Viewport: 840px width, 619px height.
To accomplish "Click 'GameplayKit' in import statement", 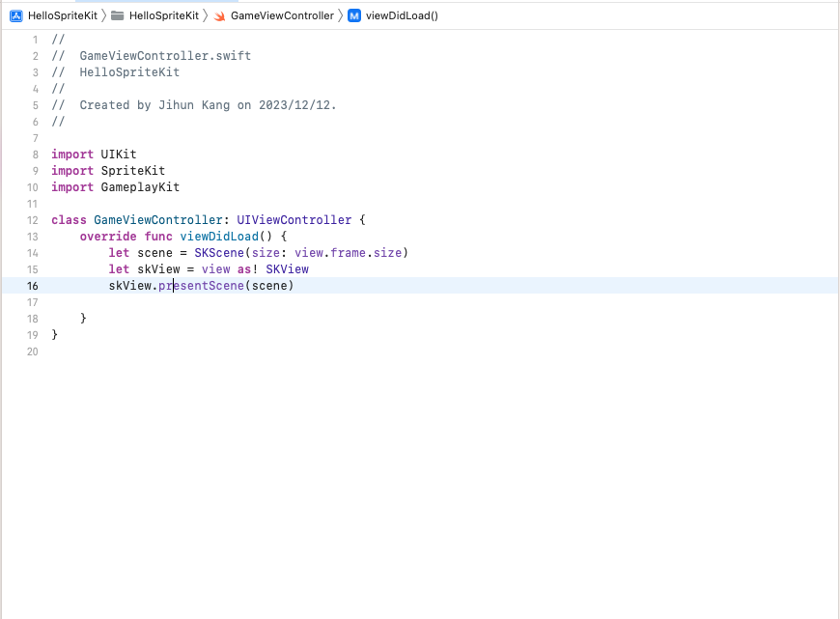I will [140, 187].
